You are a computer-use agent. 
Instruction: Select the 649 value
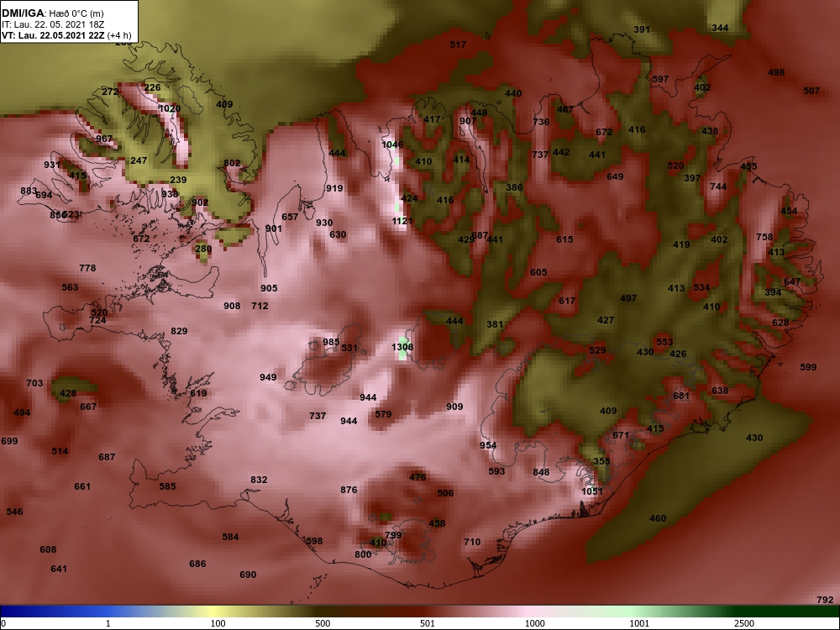(615, 176)
